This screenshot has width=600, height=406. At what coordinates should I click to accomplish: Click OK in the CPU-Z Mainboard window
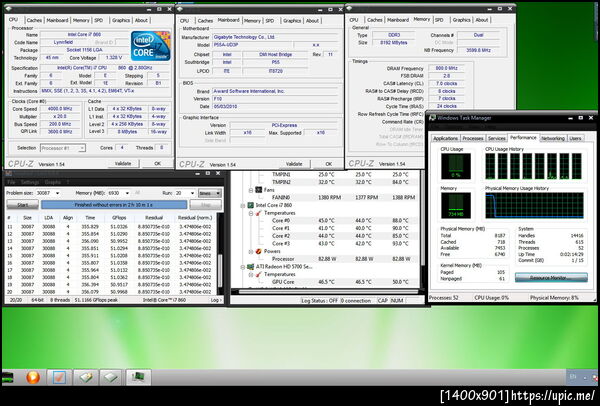pyautogui.click(x=328, y=164)
